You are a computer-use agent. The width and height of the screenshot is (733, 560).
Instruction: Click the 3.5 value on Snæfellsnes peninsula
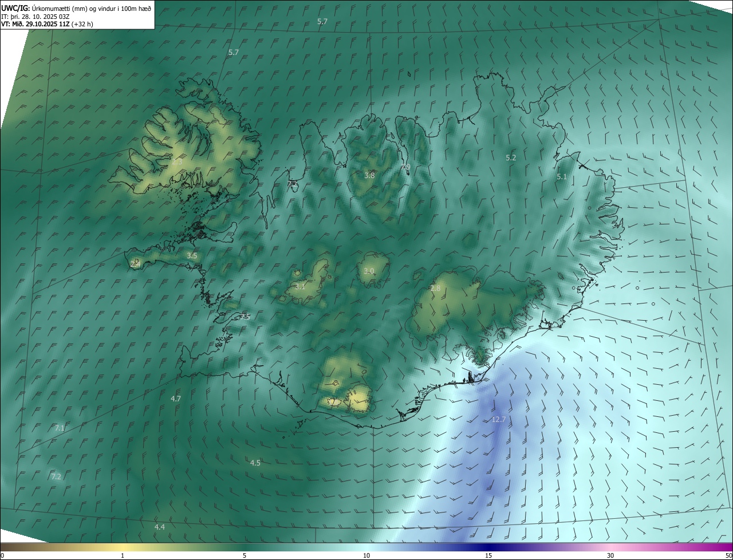(x=192, y=256)
